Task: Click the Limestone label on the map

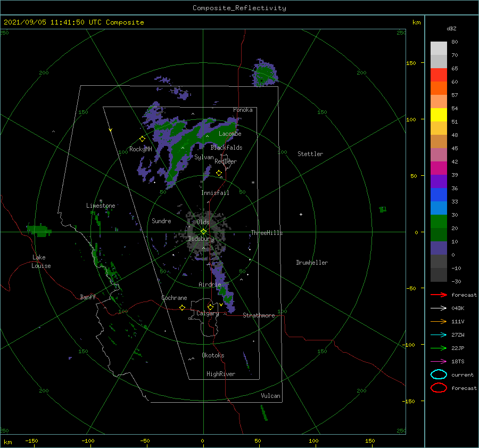Action: [x=101, y=206]
